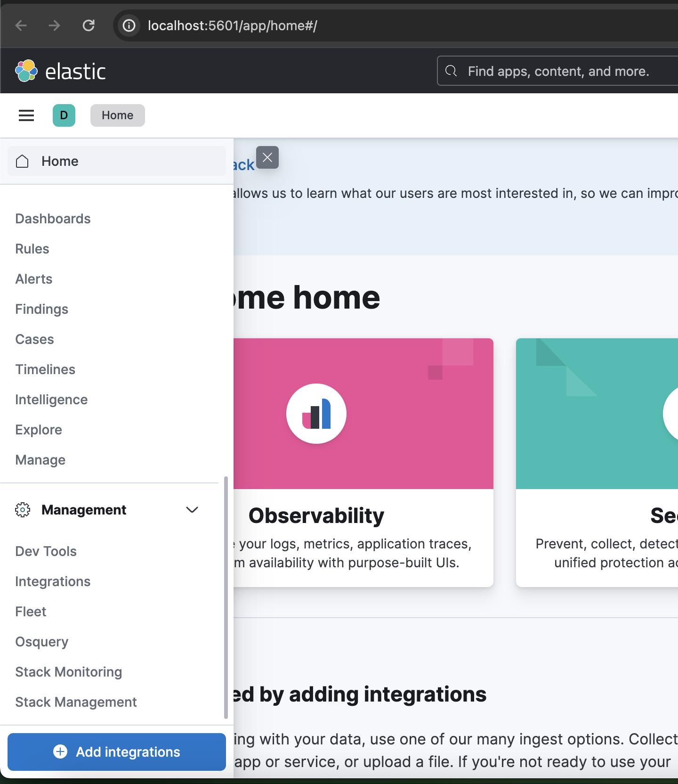The height and width of the screenshot is (784, 678).
Task: Collapse the Management section chevron
Action: pyautogui.click(x=192, y=510)
